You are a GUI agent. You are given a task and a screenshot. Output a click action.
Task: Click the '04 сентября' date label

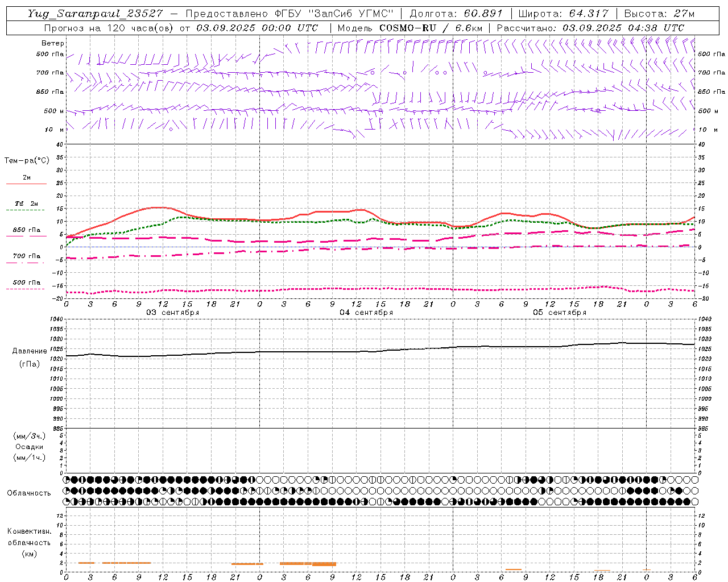point(366,313)
